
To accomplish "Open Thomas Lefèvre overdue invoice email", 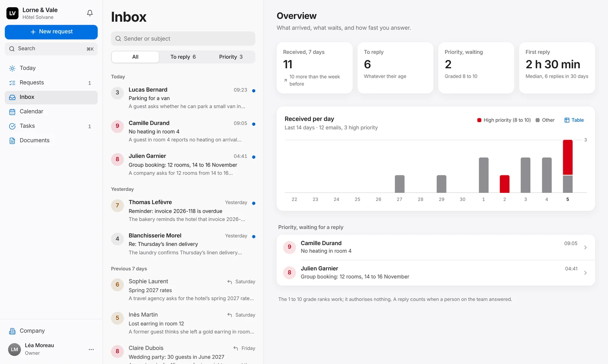I will click(183, 211).
